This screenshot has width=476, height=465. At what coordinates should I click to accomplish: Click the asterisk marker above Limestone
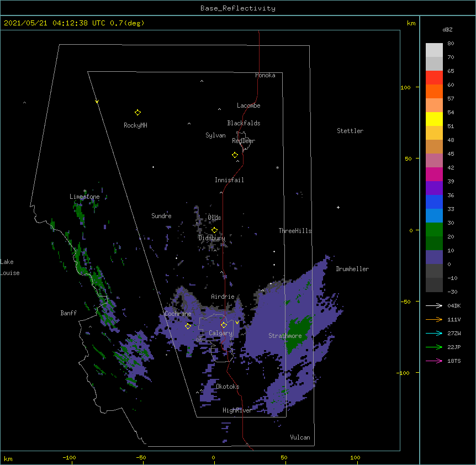coord(85,191)
